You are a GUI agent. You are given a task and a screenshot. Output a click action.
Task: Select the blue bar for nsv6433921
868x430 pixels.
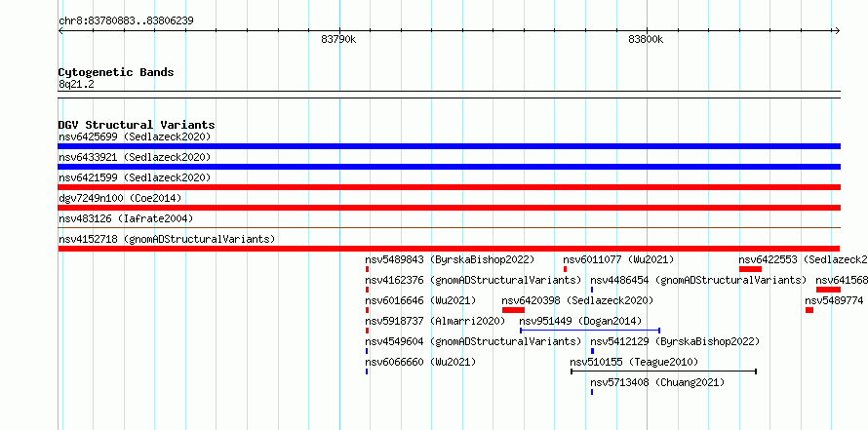449,167
